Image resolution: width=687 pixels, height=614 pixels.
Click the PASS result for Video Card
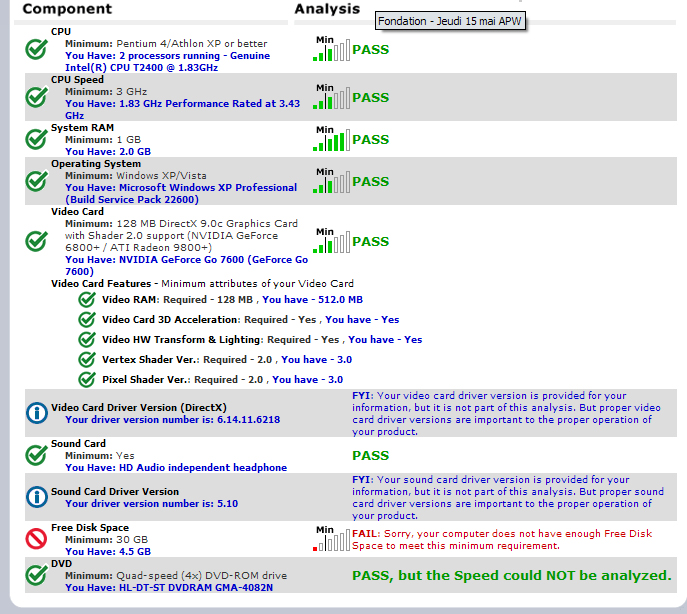pos(370,241)
